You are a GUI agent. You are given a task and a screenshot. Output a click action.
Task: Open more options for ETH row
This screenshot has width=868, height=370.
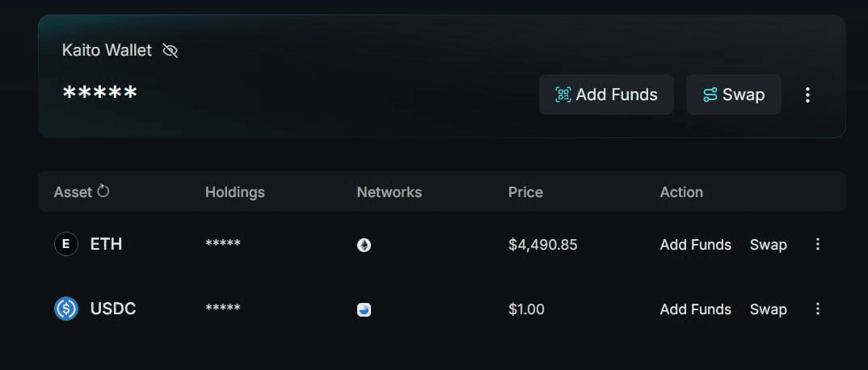818,245
